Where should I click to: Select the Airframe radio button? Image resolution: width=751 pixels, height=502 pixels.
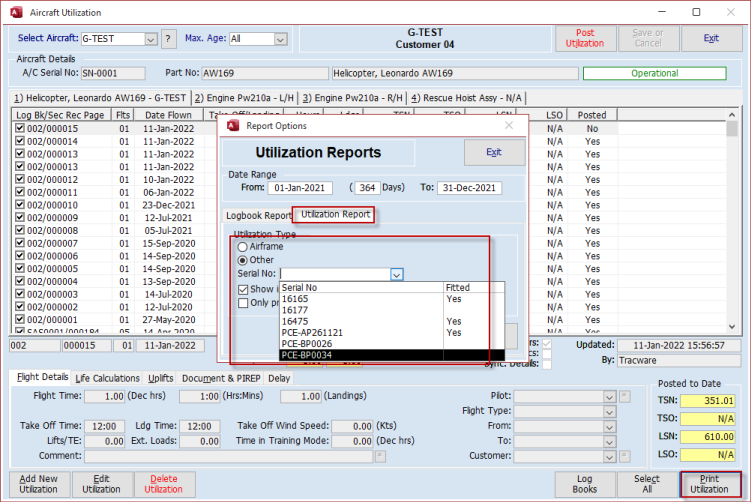[243, 247]
